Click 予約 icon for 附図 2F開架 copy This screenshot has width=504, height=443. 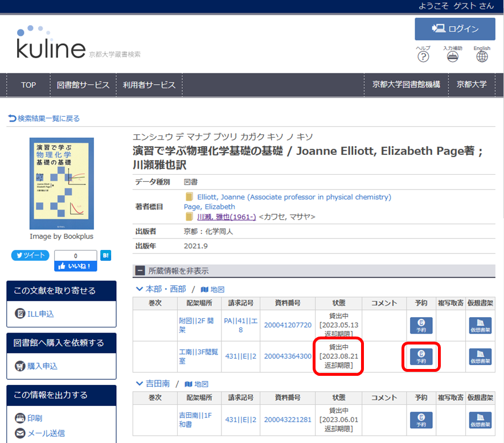point(421,325)
